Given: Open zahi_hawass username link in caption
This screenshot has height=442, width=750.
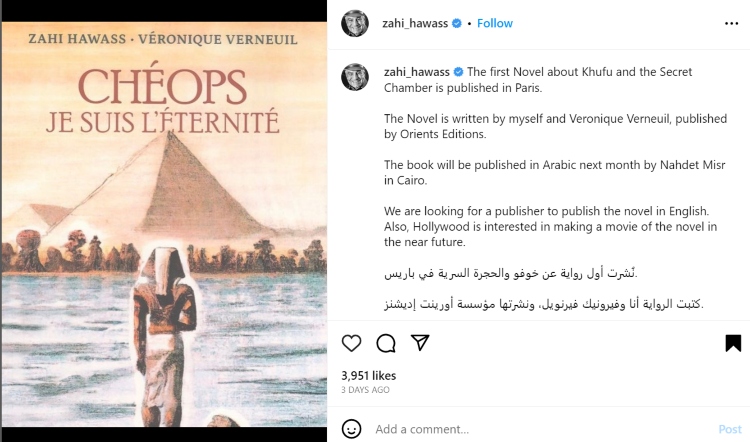Looking at the screenshot, I should point(416,72).
